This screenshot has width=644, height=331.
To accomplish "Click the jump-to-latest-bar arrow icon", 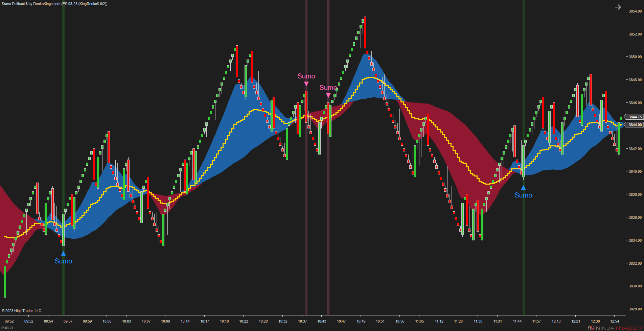I will coord(618,7).
